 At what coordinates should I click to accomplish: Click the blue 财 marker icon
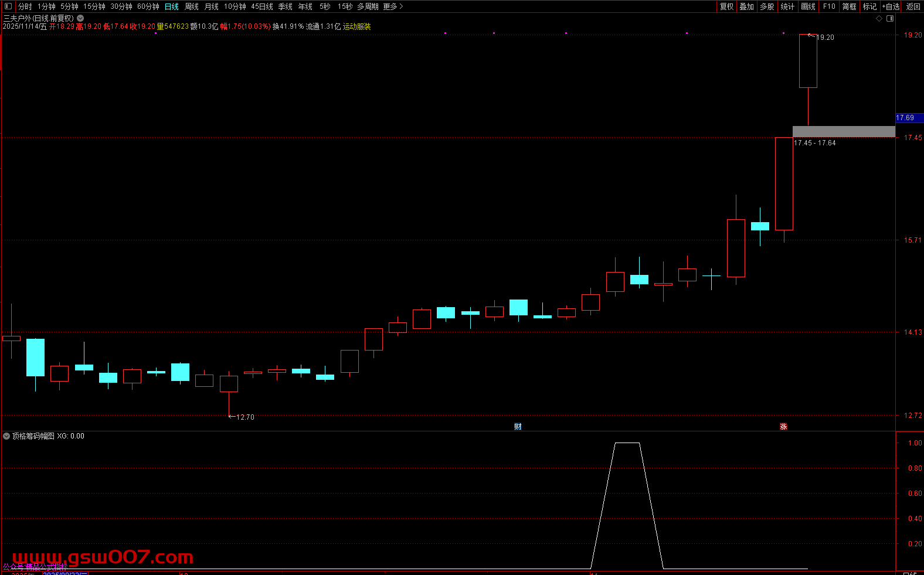(x=518, y=427)
